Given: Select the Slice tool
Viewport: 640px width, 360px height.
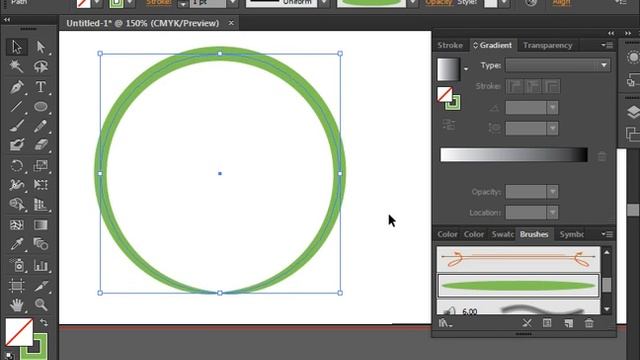Looking at the screenshot, I should (40, 285).
